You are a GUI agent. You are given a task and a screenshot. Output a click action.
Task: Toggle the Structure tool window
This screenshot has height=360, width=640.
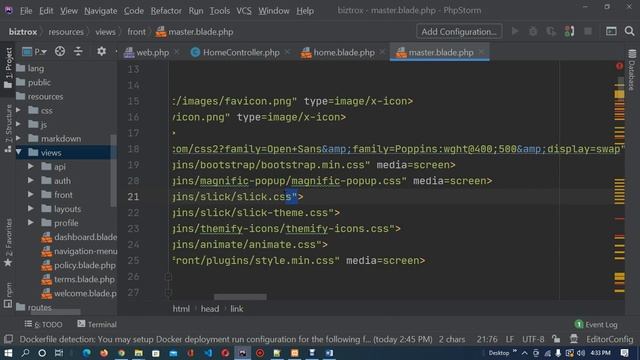(8, 128)
